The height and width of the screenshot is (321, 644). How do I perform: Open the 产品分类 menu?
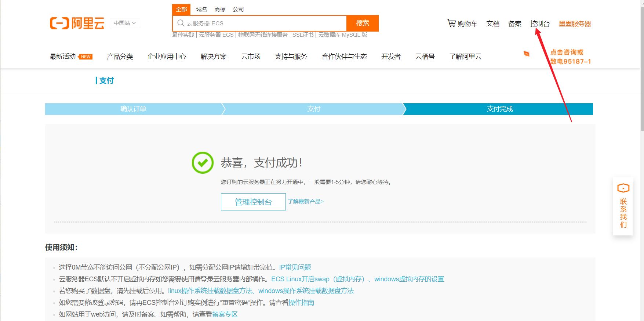pyautogui.click(x=120, y=57)
